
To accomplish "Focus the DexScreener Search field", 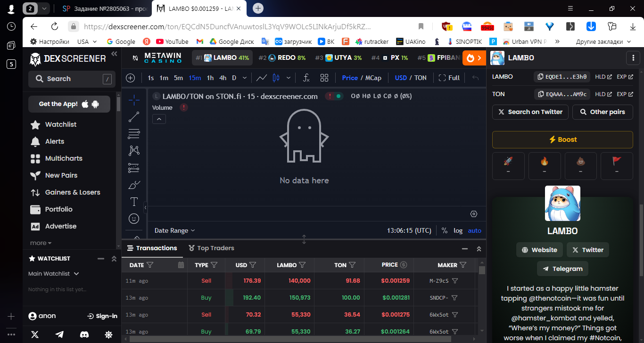I will (x=72, y=79).
